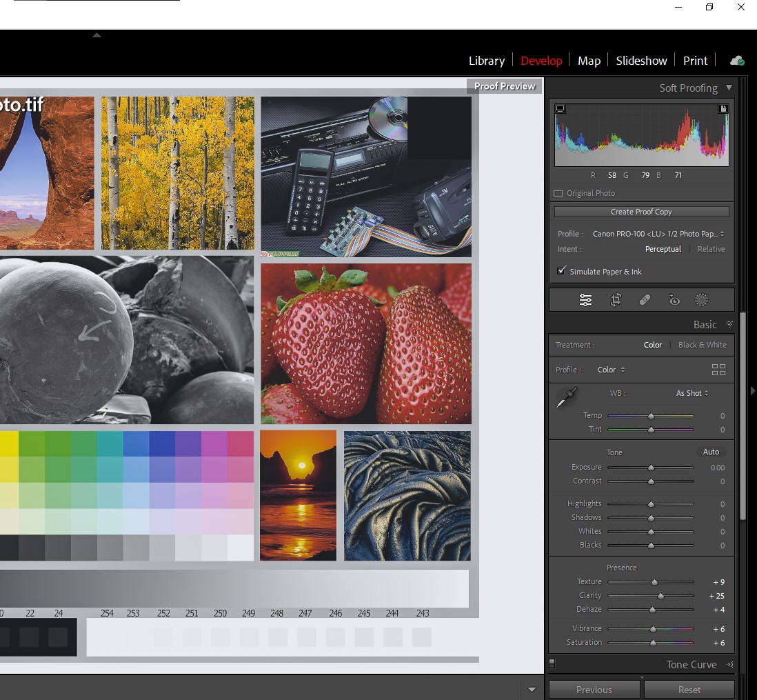Open the Profile browser grid
Image resolution: width=757 pixels, height=700 pixels.
(x=718, y=370)
